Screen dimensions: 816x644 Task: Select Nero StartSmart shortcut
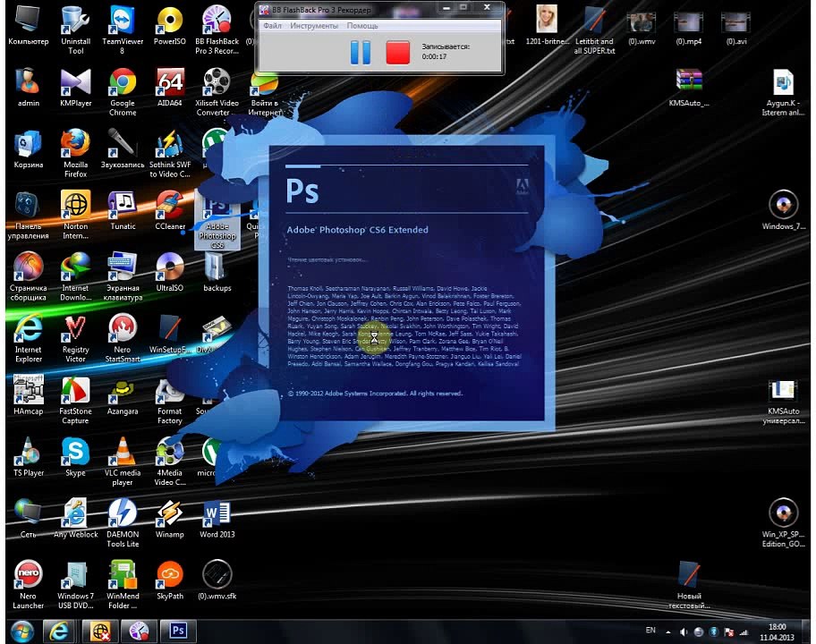123,338
